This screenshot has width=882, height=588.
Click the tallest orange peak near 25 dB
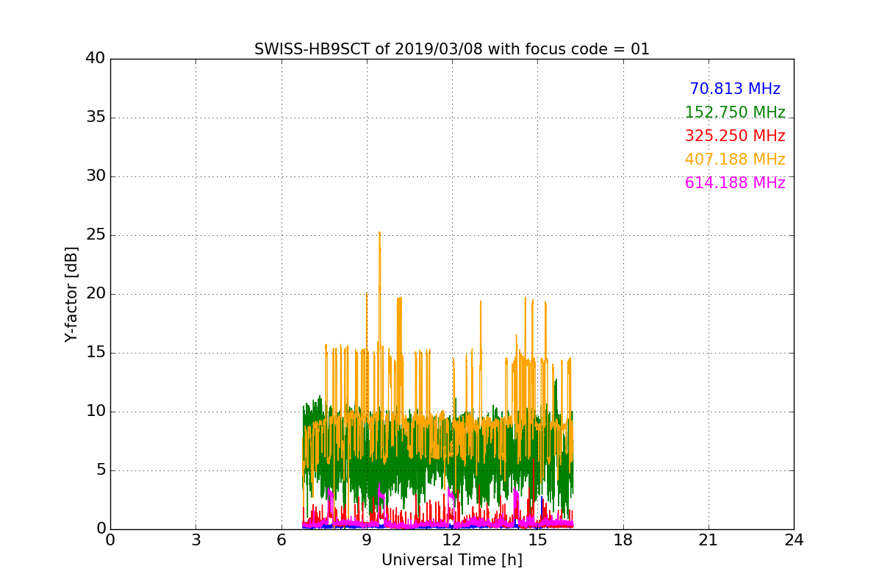[x=379, y=234]
